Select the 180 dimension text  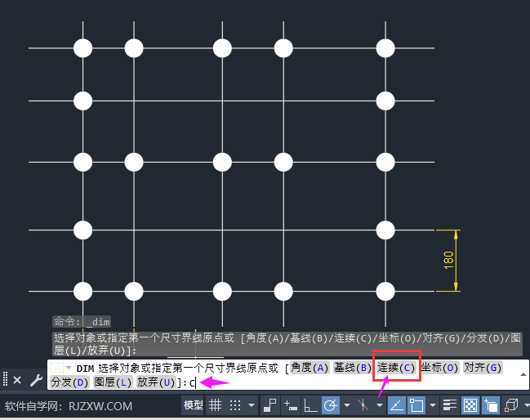448,260
